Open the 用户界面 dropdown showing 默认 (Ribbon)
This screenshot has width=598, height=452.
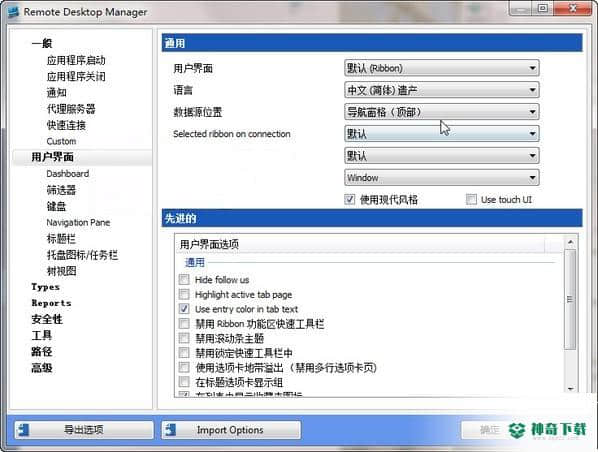click(x=442, y=68)
